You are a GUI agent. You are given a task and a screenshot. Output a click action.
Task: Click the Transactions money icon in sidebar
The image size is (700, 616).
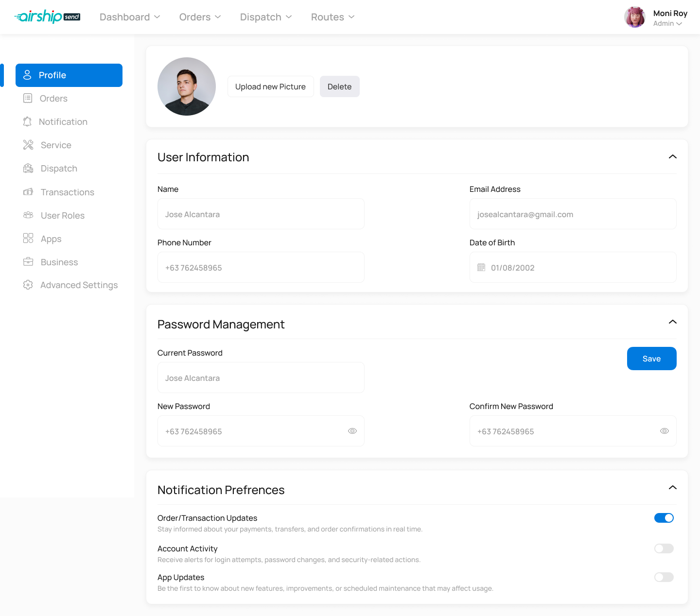28,192
